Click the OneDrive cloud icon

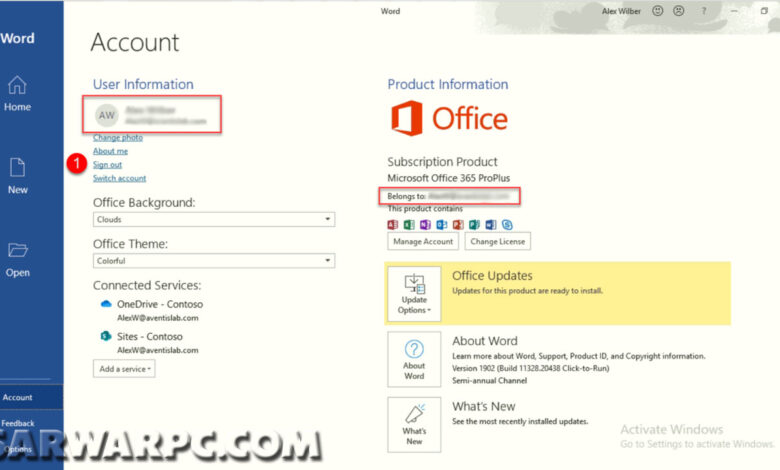click(x=105, y=304)
